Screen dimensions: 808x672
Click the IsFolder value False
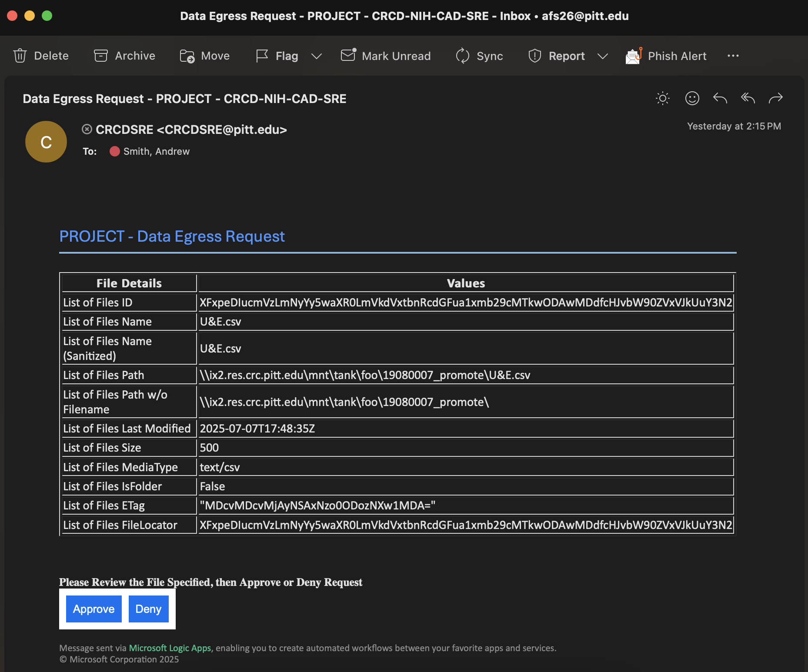(x=212, y=486)
